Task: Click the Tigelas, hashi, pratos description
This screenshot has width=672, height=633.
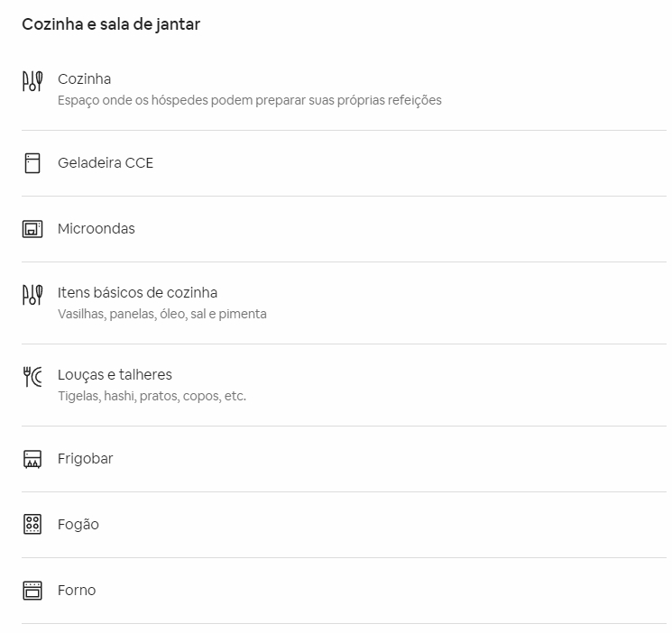Action: (x=152, y=396)
